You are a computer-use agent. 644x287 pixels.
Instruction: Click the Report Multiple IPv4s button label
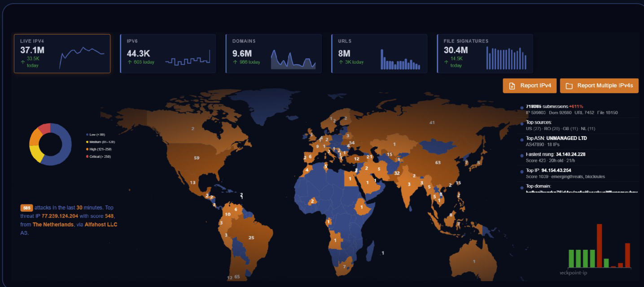(605, 86)
